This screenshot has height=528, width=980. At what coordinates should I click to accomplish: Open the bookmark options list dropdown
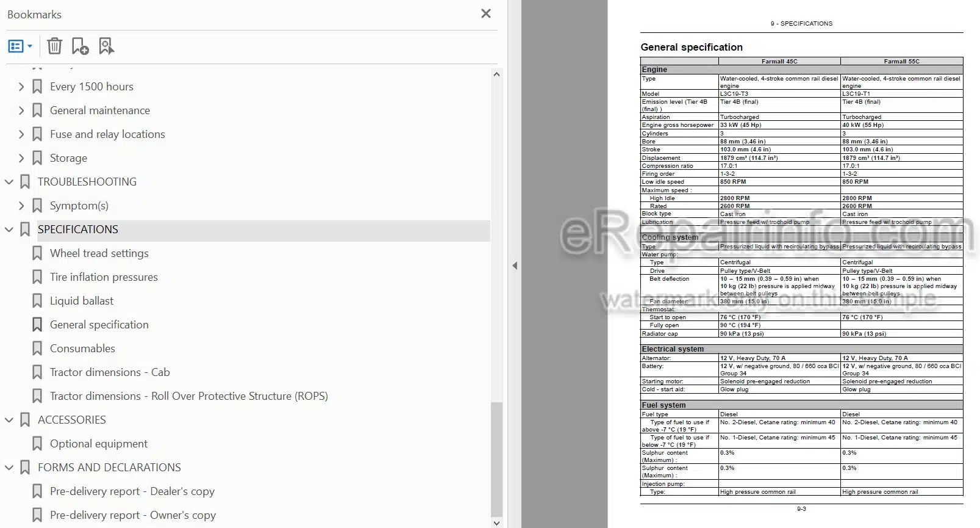point(20,46)
